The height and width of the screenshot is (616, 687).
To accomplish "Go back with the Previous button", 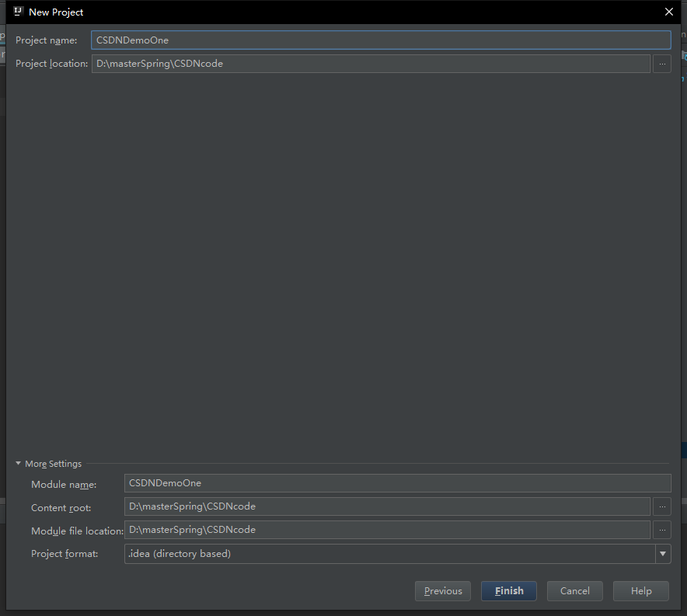I will pyautogui.click(x=442, y=591).
